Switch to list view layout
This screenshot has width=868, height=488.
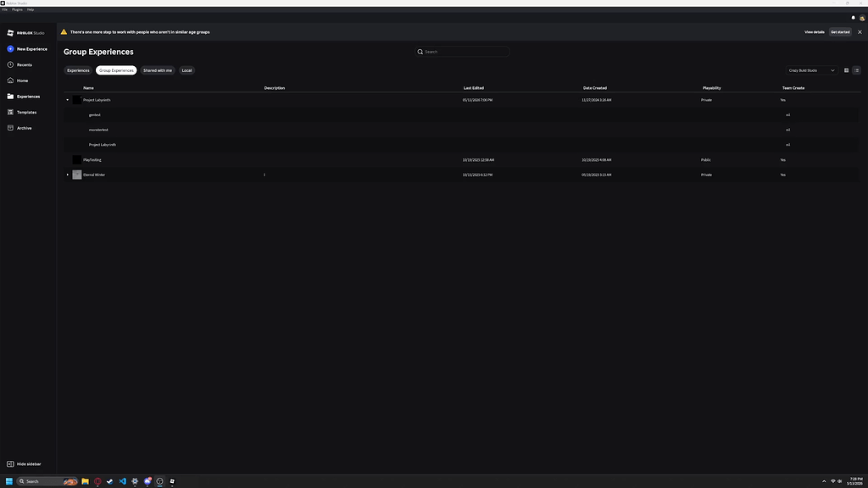click(856, 70)
